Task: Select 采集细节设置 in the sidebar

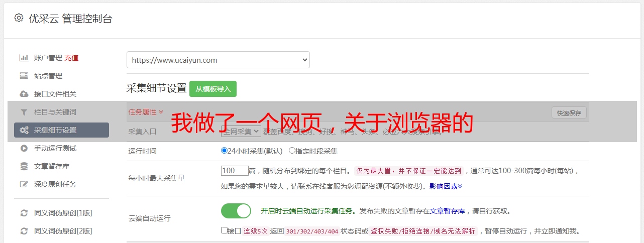Action: 61,130
